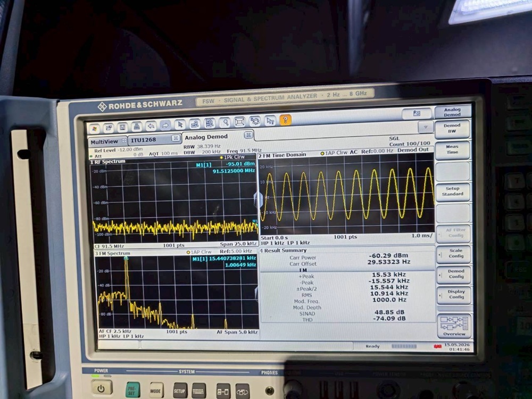Image resolution: width=532 pixels, height=399 pixels.
Task: Click the Windows start icon in toolbar
Action: click(x=95, y=128)
